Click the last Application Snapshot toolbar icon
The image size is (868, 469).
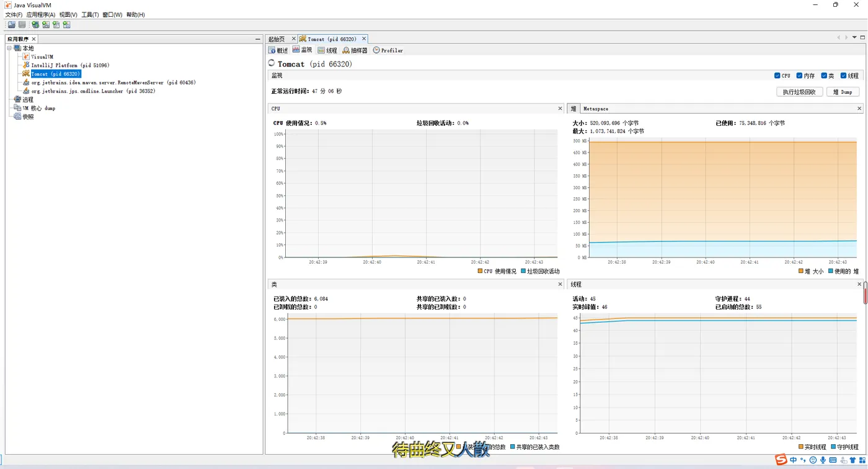click(67, 25)
